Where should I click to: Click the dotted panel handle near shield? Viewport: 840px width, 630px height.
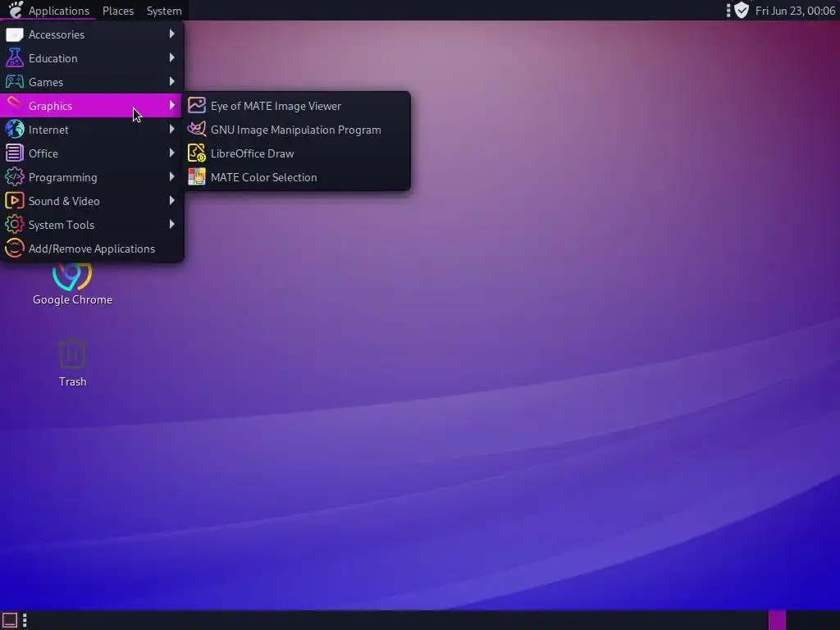(728, 10)
